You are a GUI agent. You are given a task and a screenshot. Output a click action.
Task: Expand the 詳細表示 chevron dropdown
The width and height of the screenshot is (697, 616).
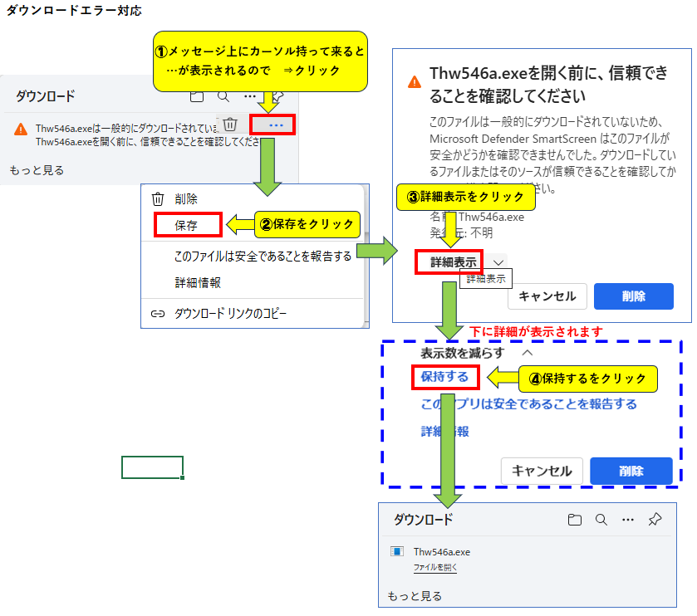(x=498, y=262)
